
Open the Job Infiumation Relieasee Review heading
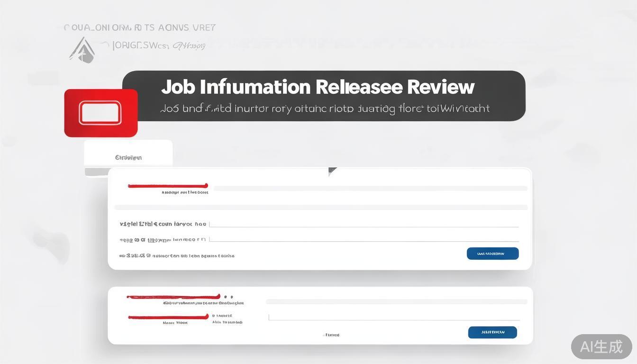[x=318, y=87]
